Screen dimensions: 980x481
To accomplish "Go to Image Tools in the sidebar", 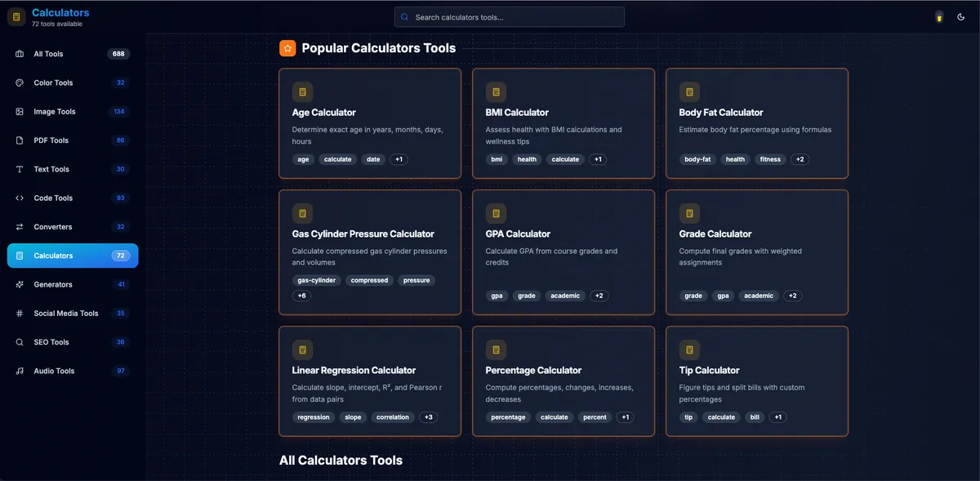I will [73, 112].
